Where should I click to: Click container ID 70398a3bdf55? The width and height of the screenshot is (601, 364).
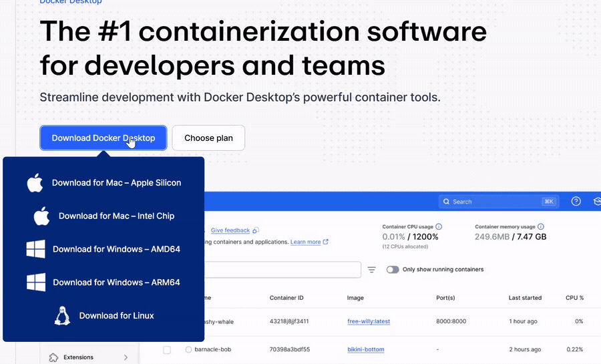290,349
